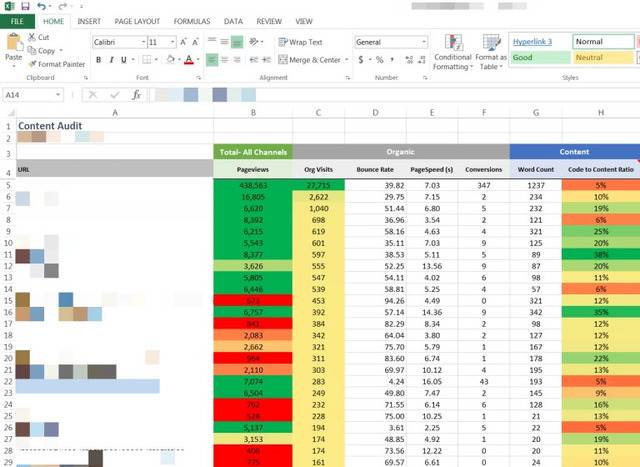Expand the underline style dropdown arrow

133,60
